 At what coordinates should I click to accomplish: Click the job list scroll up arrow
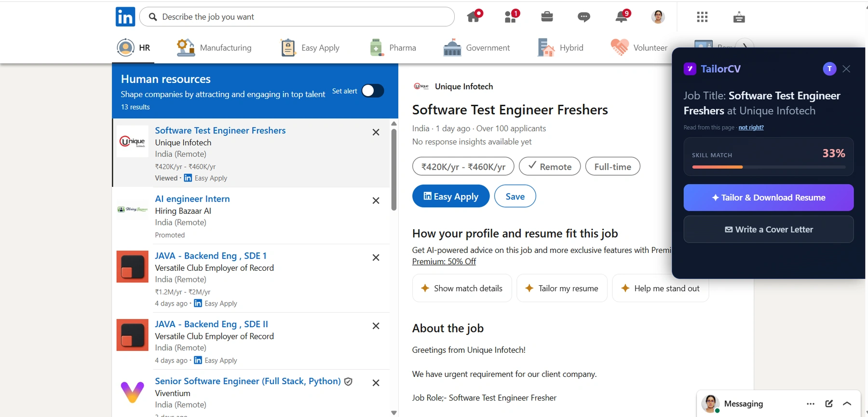click(394, 124)
